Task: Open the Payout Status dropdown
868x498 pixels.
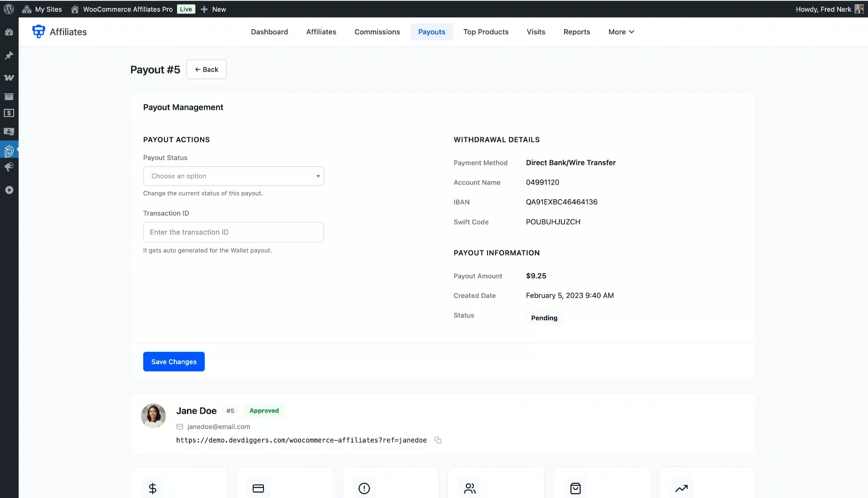Action: coord(233,176)
